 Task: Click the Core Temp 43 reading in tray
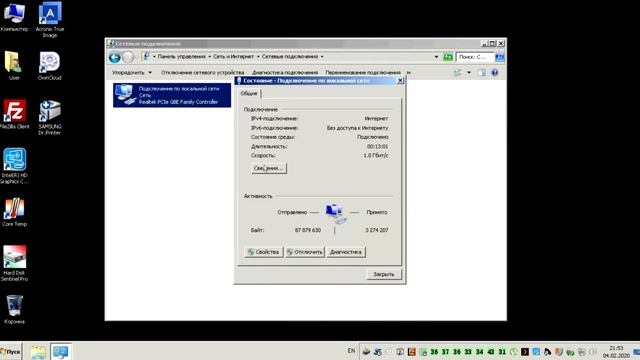pos(491,352)
